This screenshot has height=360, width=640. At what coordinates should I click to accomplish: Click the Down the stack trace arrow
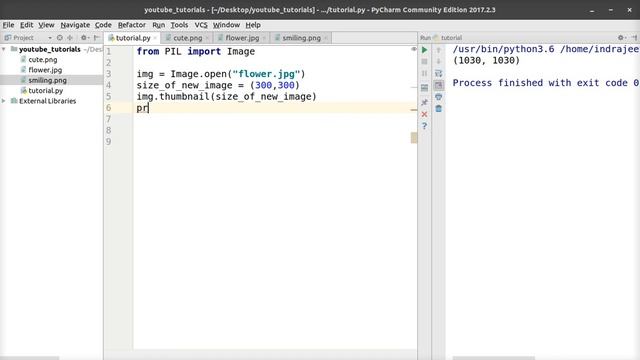point(439,62)
